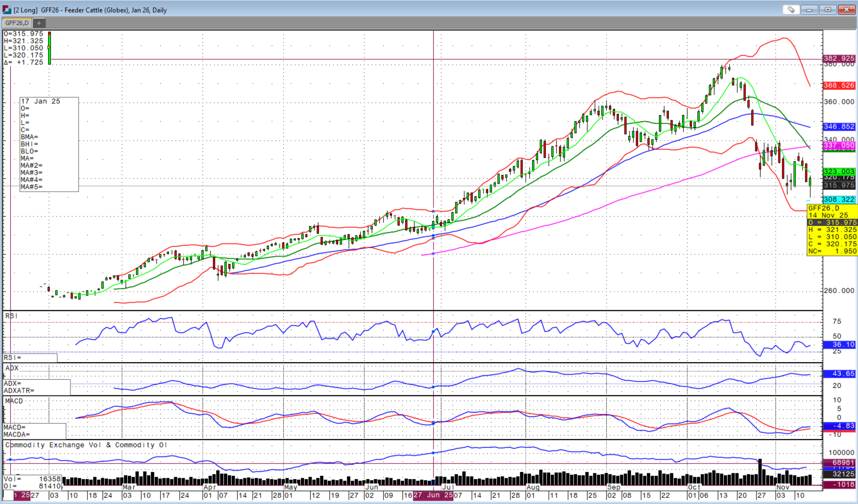Viewport: 858px width, 504px height.
Task: Click the green-red vertical price range bar
Action: coord(49,48)
